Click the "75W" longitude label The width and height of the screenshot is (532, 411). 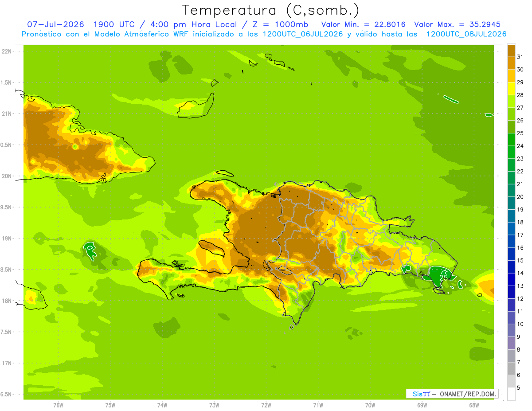110,405
